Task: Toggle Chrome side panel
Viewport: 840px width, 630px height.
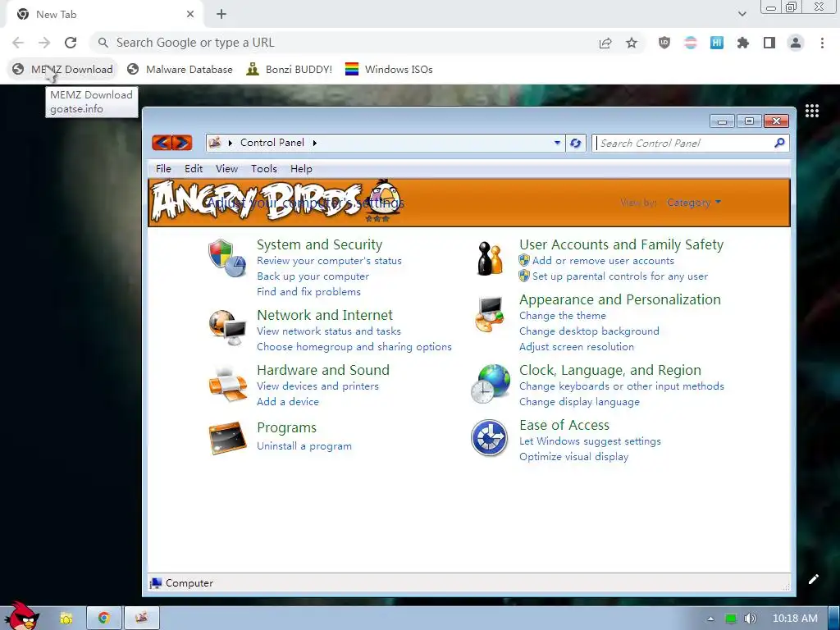Action: (769, 43)
